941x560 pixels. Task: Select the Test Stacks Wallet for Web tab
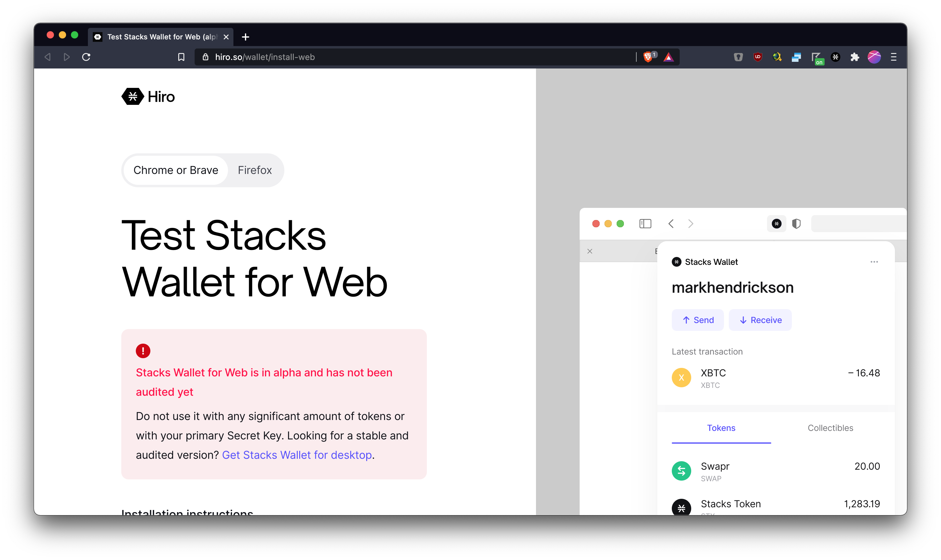coord(161,37)
